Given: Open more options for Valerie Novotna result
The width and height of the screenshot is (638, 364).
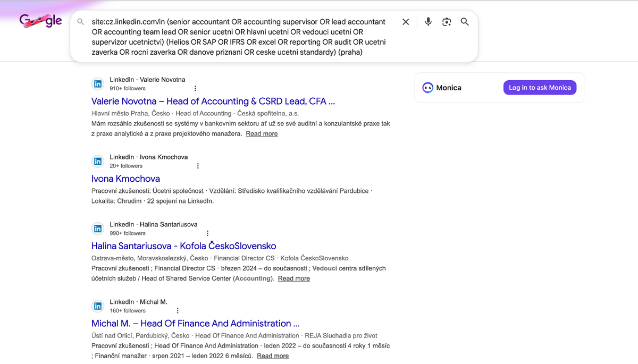Looking at the screenshot, I should tap(195, 89).
